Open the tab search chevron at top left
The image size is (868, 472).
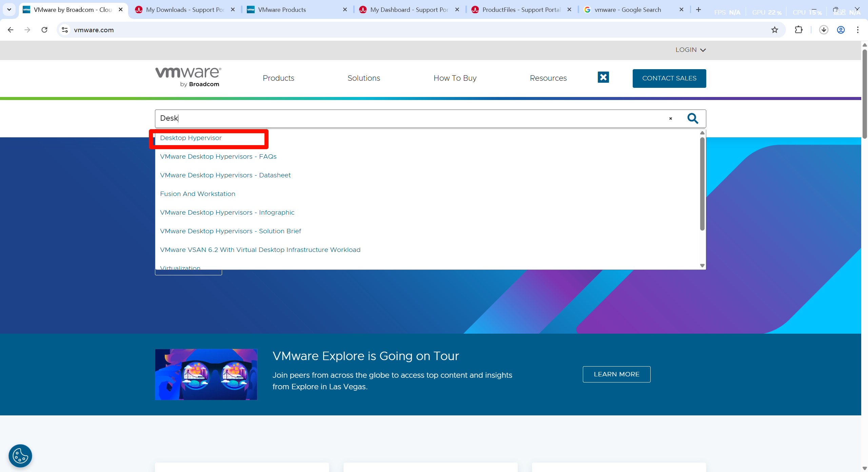click(9, 9)
